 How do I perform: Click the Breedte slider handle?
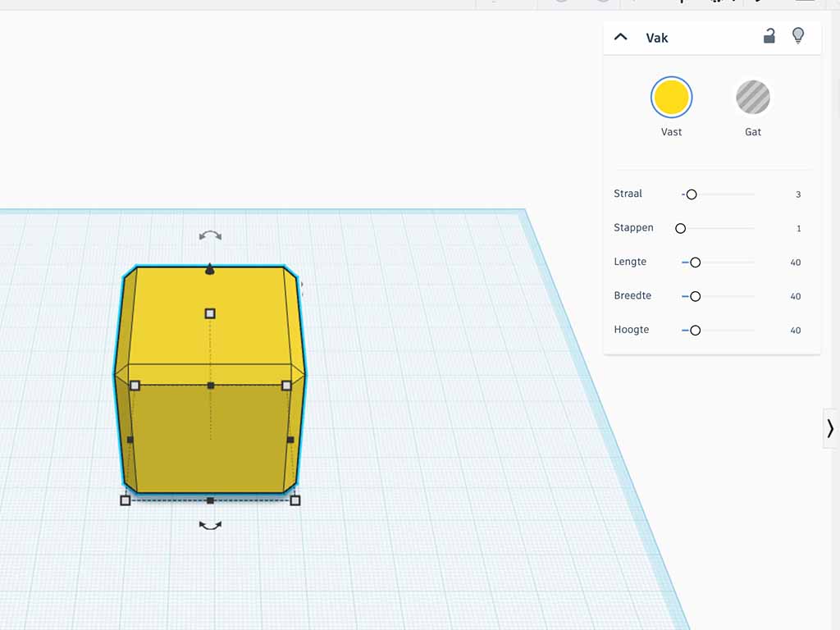[x=695, y=296]
